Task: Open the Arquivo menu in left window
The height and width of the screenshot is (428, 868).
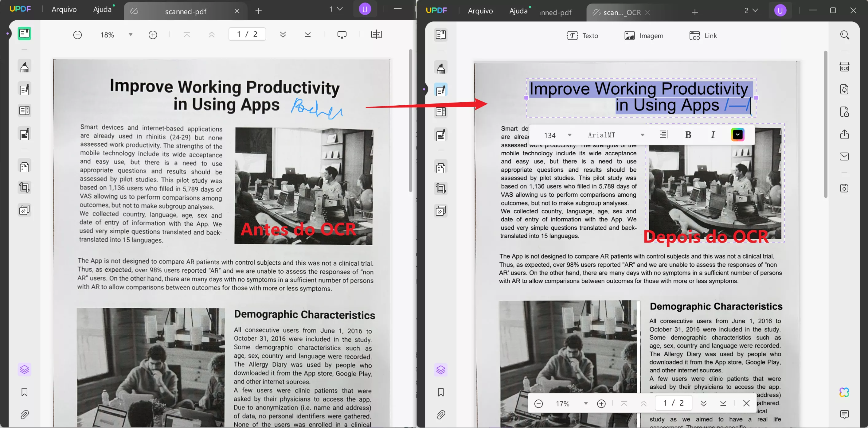Action: 64,10
